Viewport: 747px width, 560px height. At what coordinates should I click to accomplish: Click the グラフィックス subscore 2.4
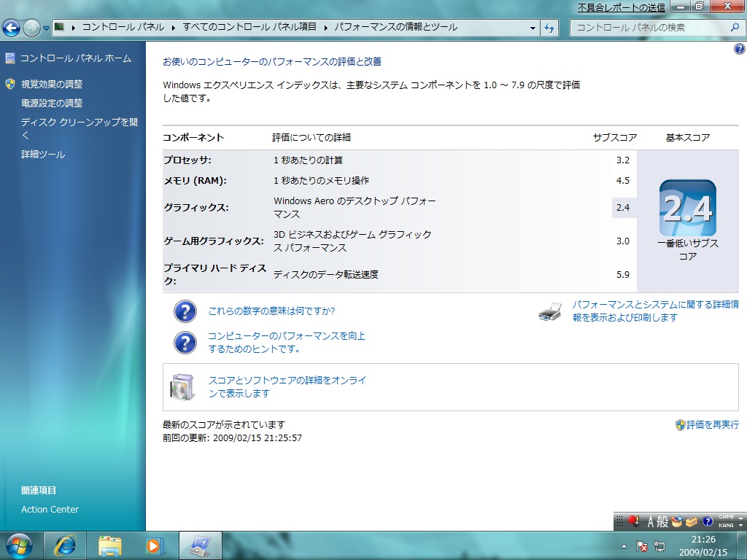point(623,208)
